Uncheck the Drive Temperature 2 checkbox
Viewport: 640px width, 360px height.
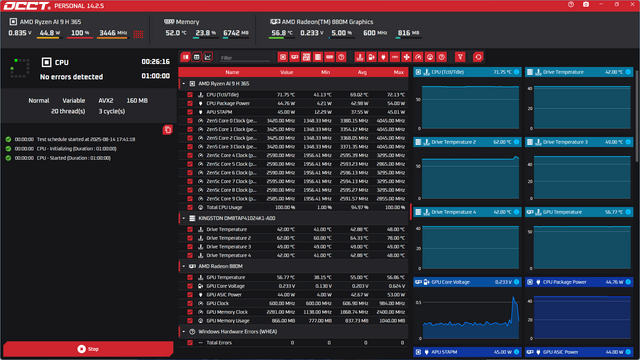point(190,238)
